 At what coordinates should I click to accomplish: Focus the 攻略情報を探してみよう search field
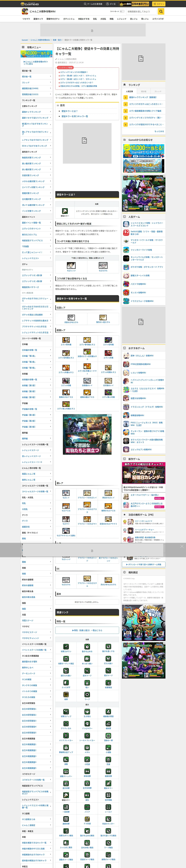pyautogui.click(x=141, y=11)
